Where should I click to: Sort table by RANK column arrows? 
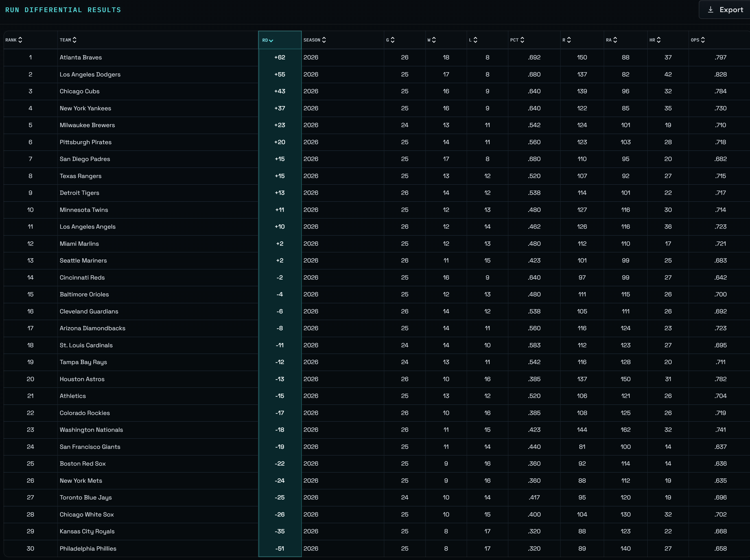[20, 40]
